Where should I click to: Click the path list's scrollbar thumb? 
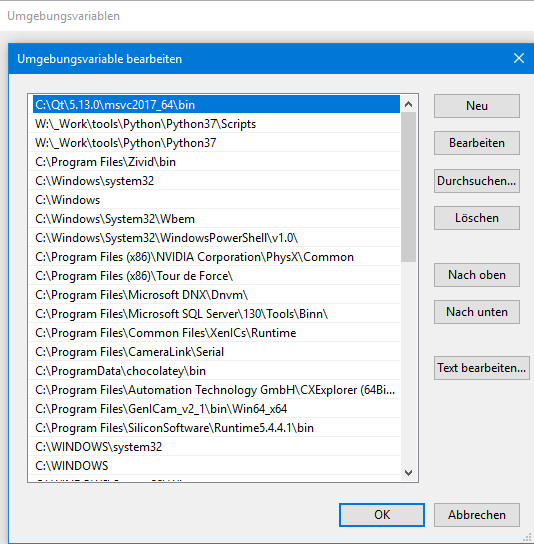click(408, 187)
